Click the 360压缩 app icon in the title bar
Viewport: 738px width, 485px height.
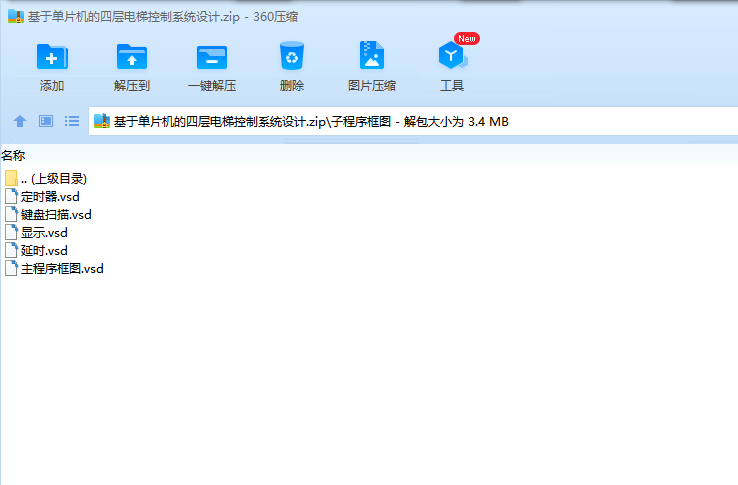[x=16, y=16]
